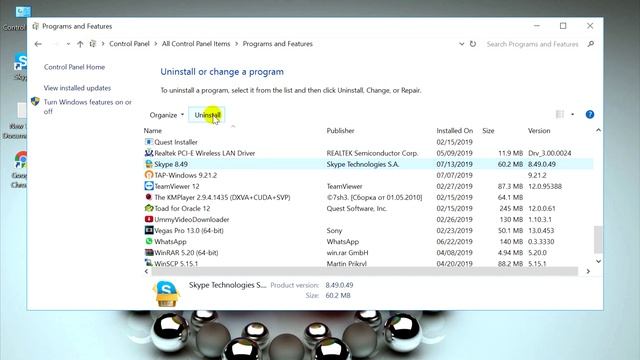640x360 pixels.
Task: Open Turn Windows features on or off
Action: [x=87, y=107]
